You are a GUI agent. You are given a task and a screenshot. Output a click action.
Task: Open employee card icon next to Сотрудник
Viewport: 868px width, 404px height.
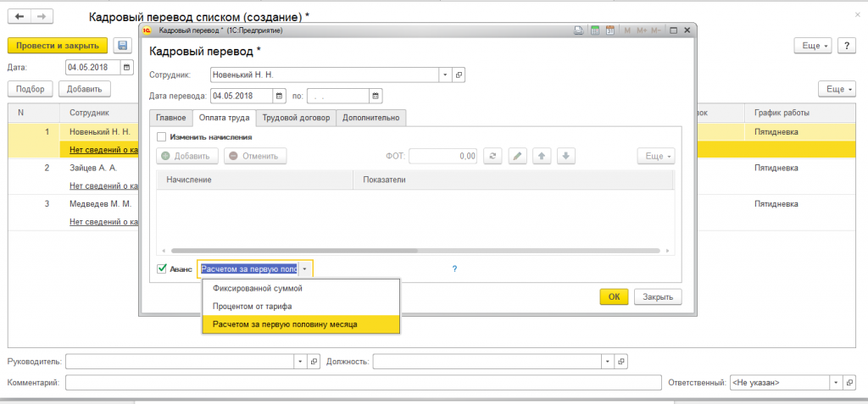coord(459,75)
